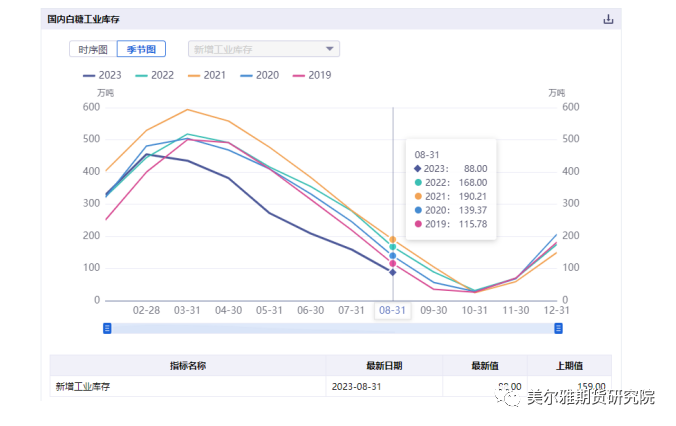676x426 pixels.
Task: Toggle the 2020 legend entry
Action: (x=257, y=75)
